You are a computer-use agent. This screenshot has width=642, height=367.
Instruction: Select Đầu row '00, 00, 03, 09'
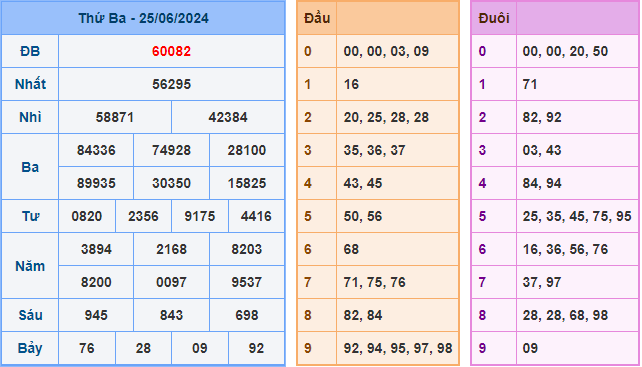pyautogui.click(x=387, y=52)
